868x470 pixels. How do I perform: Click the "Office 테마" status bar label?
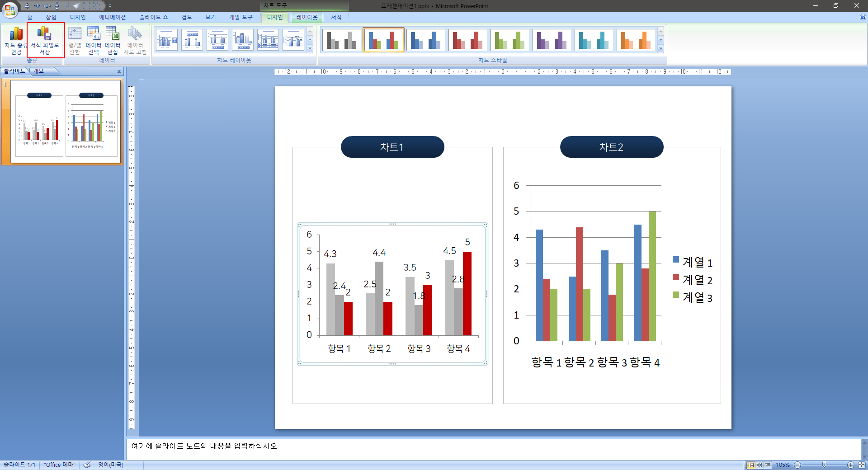coord(60,465)
